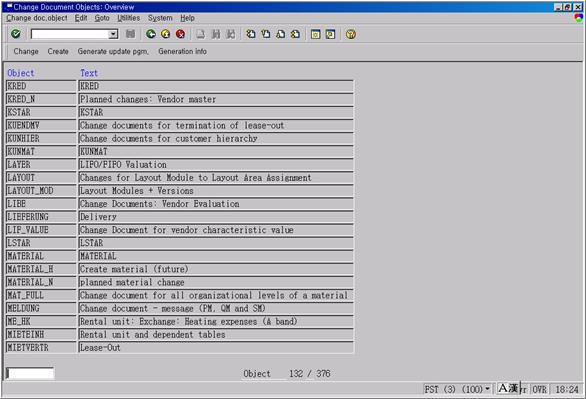Click the green Enter checkmark icon

[x=16, y=34]
